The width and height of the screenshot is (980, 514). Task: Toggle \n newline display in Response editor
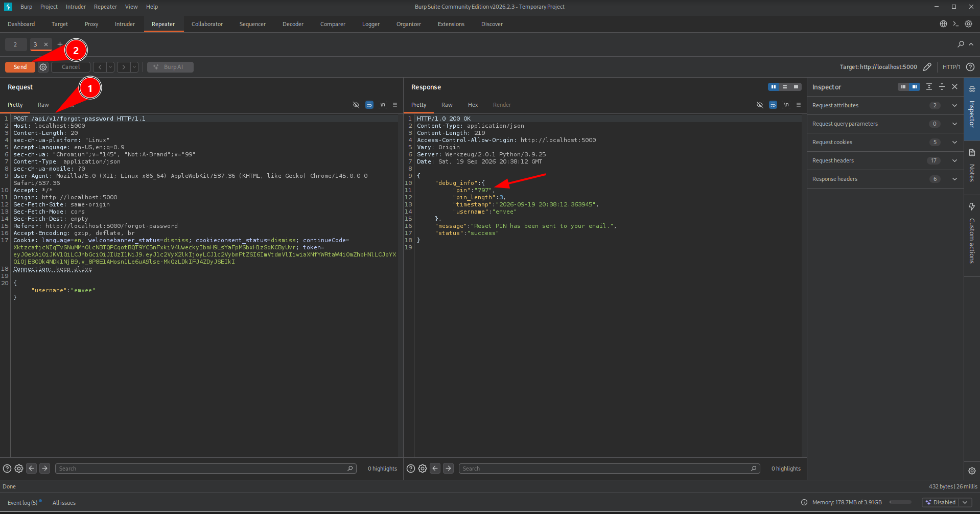pos(786,105)
